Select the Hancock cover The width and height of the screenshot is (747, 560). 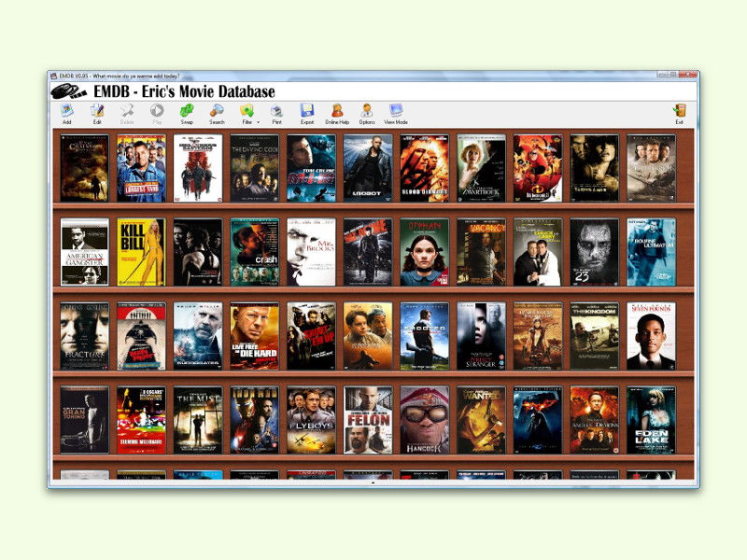[425, 420]
